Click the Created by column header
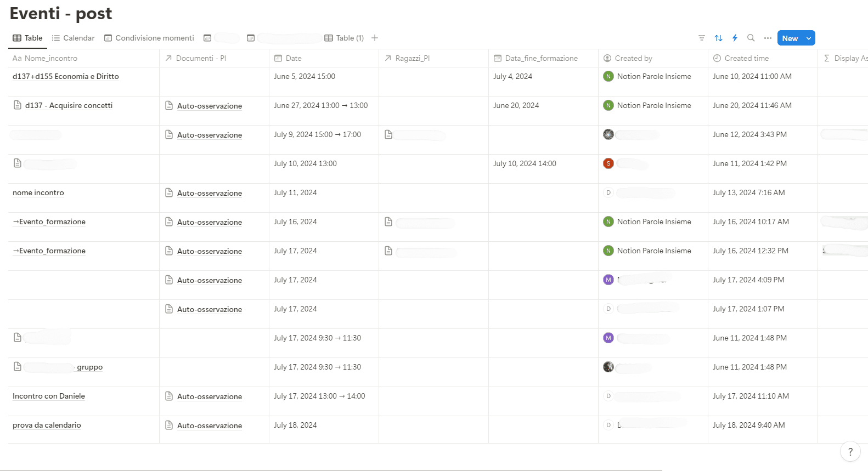 pos(653,58)
